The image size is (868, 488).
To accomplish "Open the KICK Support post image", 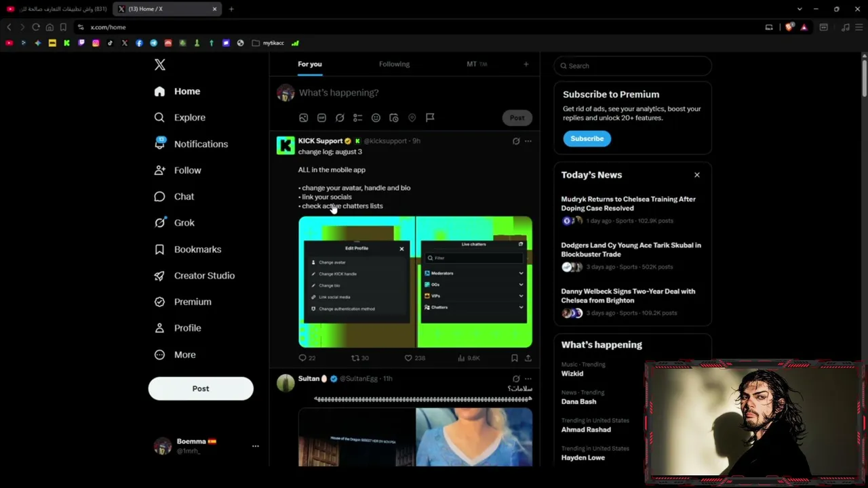I will tap(415, 282).
